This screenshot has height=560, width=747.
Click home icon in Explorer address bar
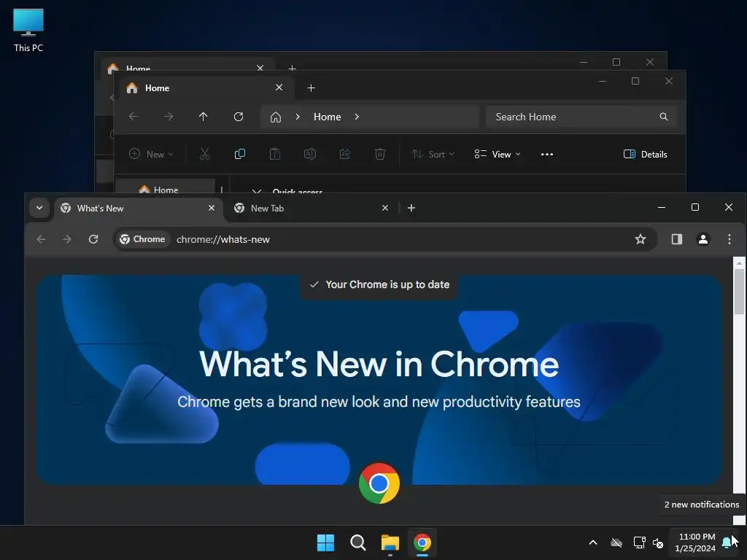pos(275,117)
